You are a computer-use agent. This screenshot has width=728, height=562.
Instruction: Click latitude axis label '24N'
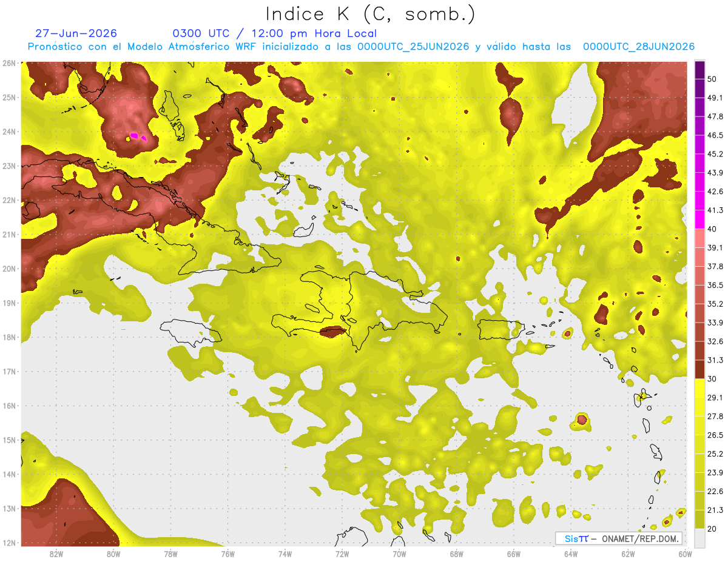[x=9, y=132]
